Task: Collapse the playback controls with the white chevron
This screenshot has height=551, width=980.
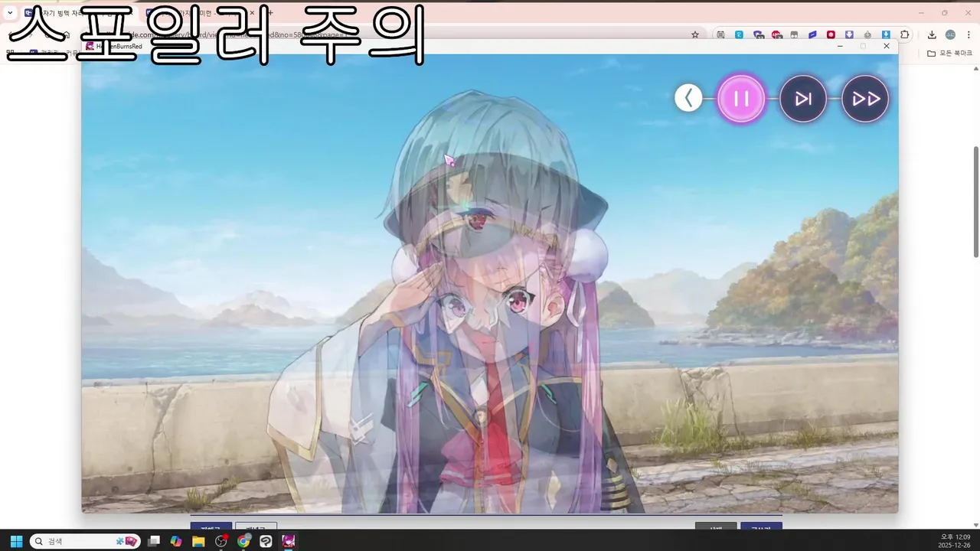Action: [688, 98]
